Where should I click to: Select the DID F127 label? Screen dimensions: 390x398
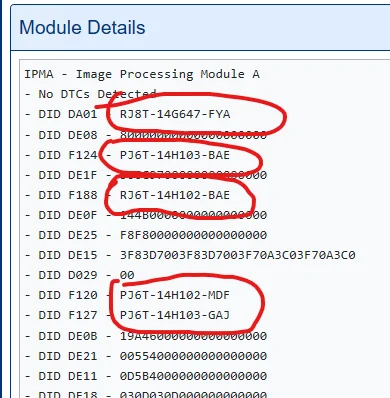click(68, 315)
